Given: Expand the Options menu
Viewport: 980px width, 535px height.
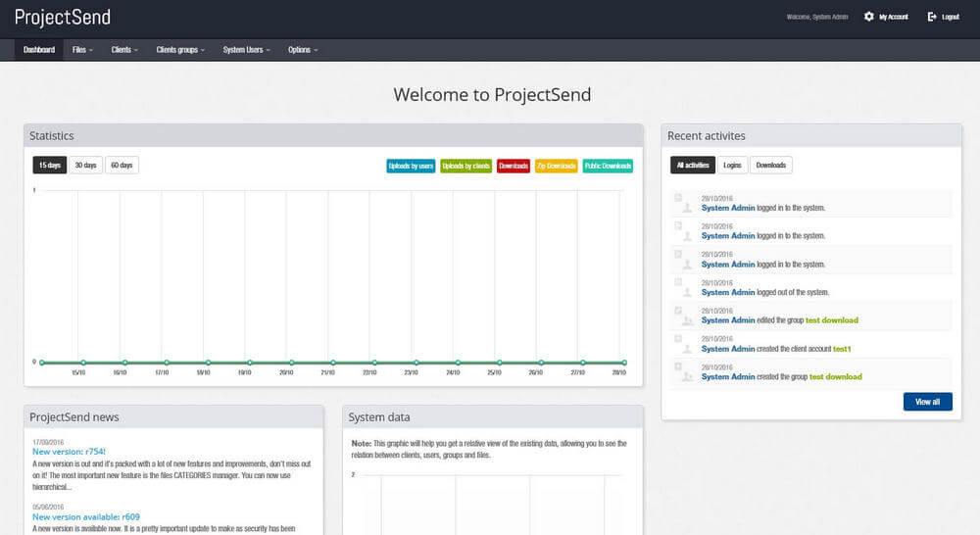Looking at the screenshot, I should pos(303,50).
